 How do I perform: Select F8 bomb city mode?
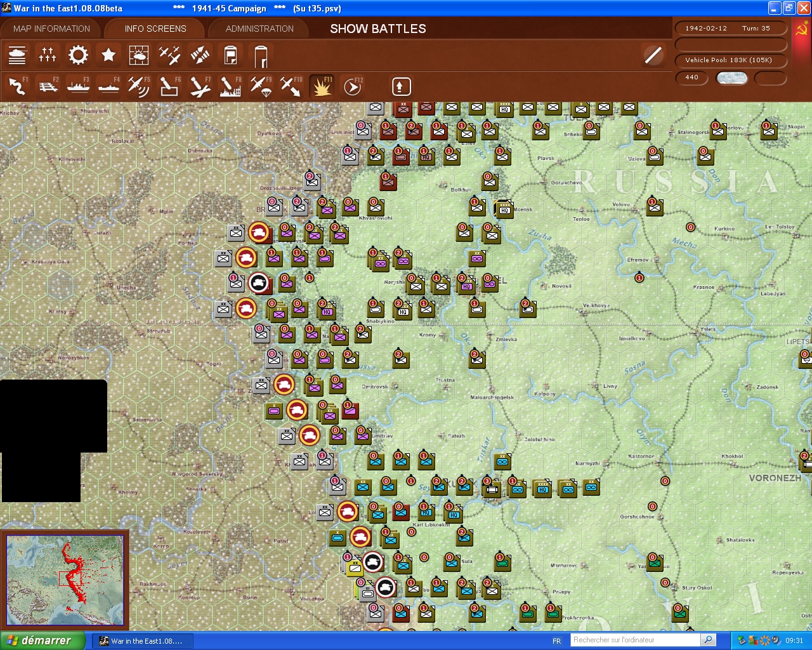coord(230,86)
